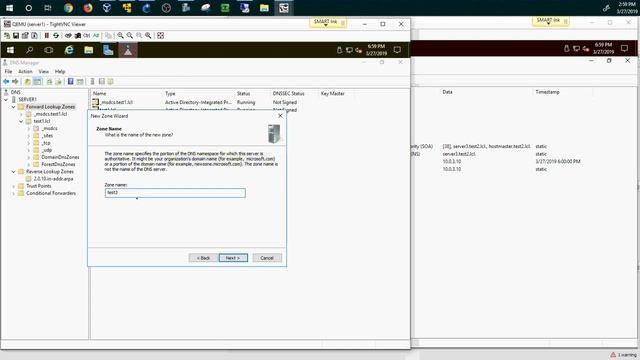Click DNS Manager Help toolbar icon
Image resolution: width=640 pixels, height=360 pixels.
(71, 82)
